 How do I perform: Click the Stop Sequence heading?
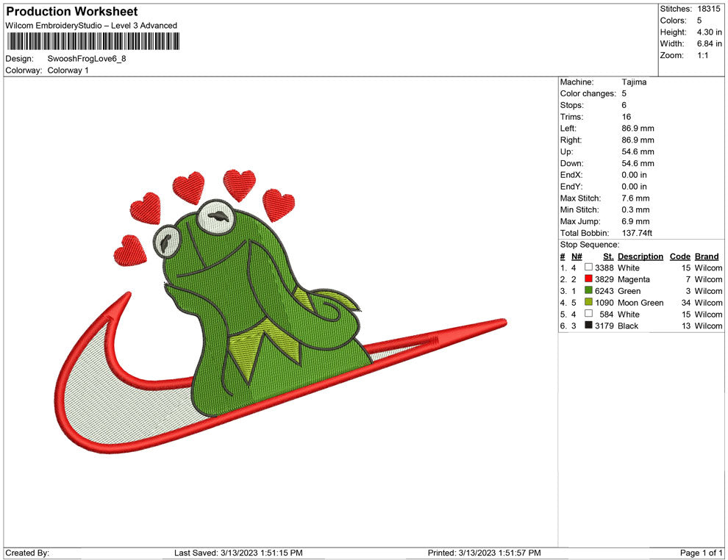[x=590, y=245]
